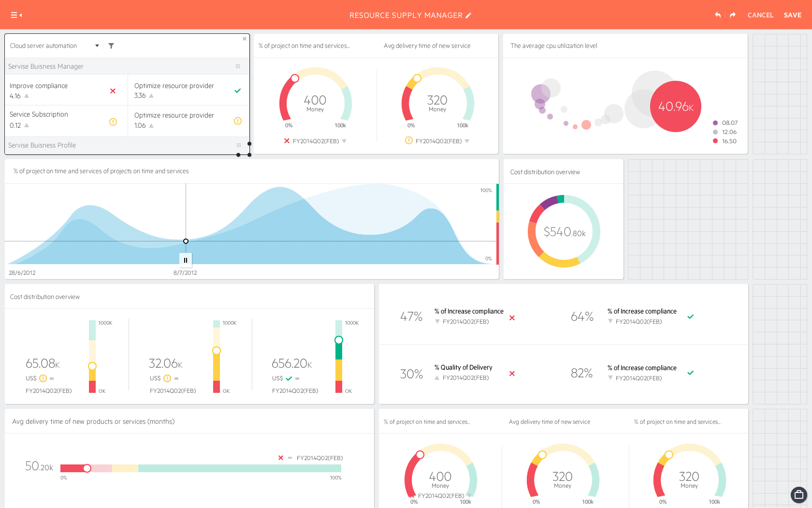
Task: Open the briefcase icon at bottom right
Action: [799, 495]
